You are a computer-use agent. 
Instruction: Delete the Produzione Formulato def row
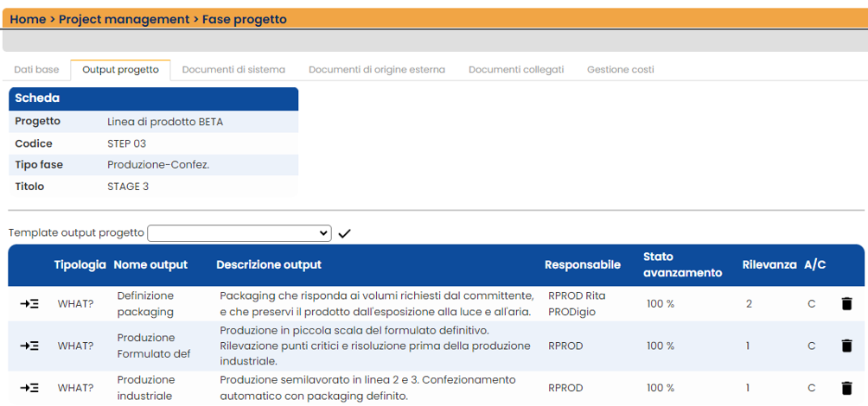click(846, 346)
